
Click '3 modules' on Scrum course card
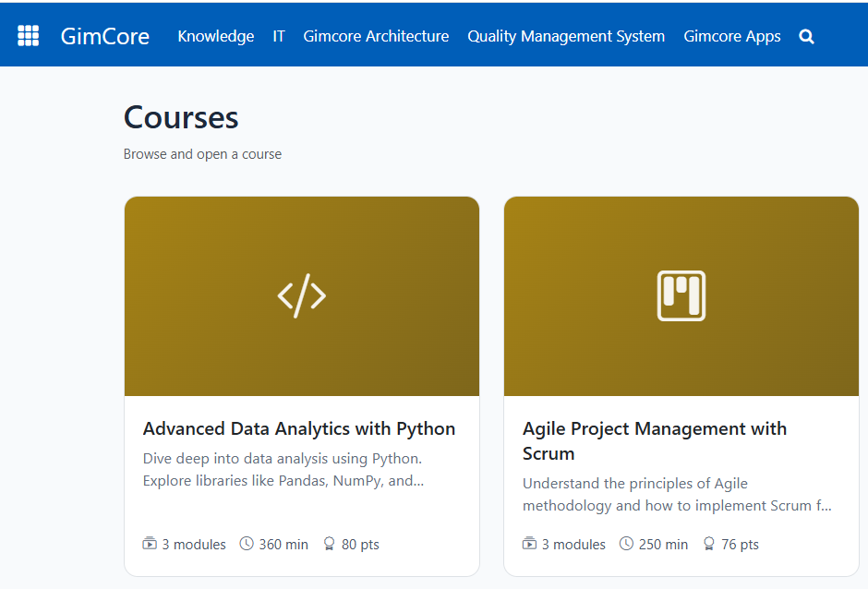573,544
